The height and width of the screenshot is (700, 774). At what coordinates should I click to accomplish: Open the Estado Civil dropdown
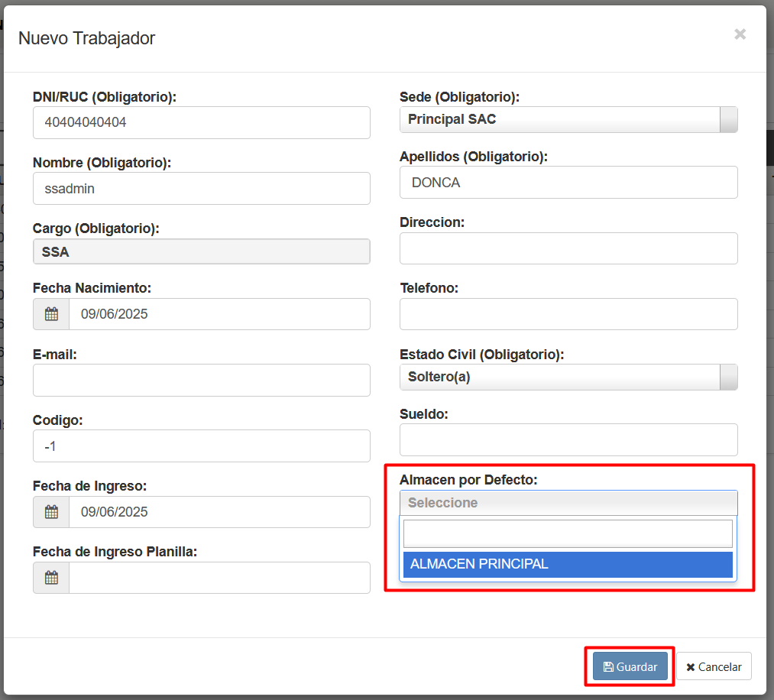point(568,378)
